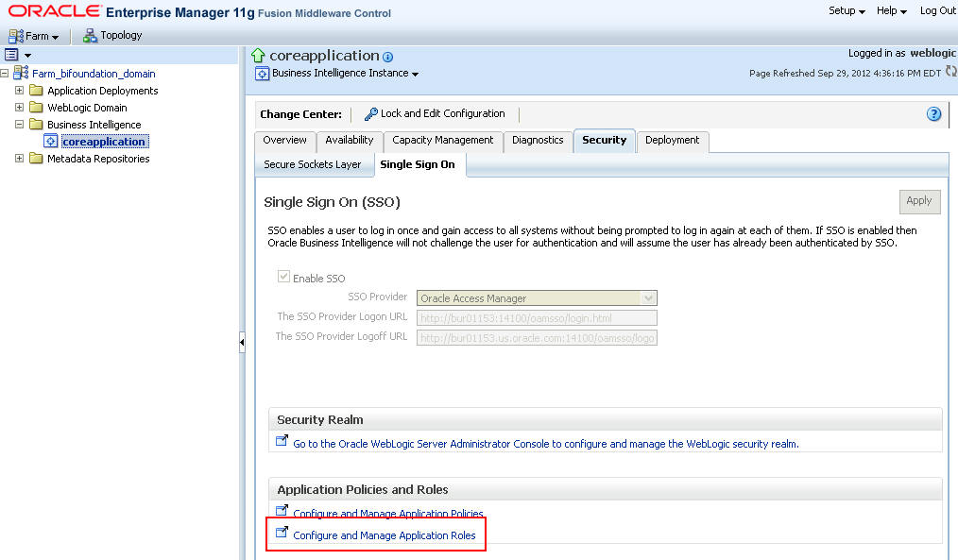
Task: Click the Farm_bifoundation_domain farm icon
Action: tap(21, 73)
